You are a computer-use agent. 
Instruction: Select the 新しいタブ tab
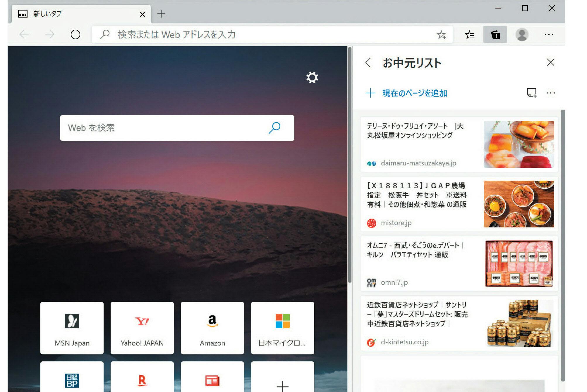[x=79, y=14]
